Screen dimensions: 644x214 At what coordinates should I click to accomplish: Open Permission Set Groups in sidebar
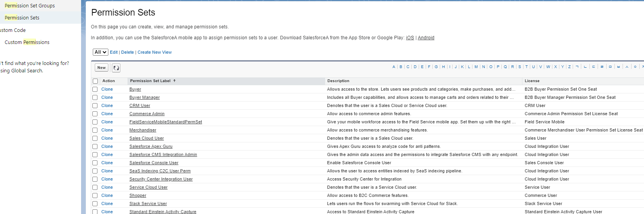pyautogui.click(x=30, y=6)
